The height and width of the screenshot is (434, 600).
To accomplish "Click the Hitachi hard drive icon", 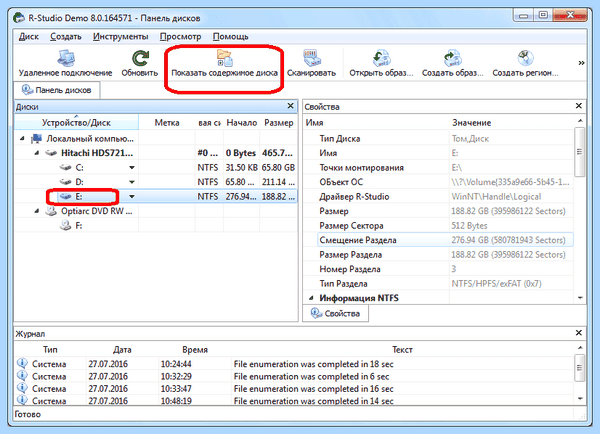I will (51, 153).
